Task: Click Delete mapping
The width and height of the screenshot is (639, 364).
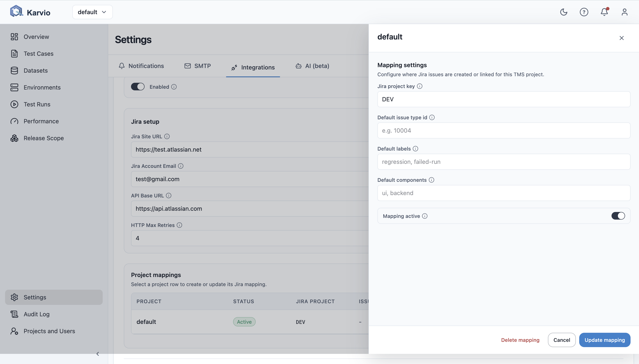Action: click(520, 340)
